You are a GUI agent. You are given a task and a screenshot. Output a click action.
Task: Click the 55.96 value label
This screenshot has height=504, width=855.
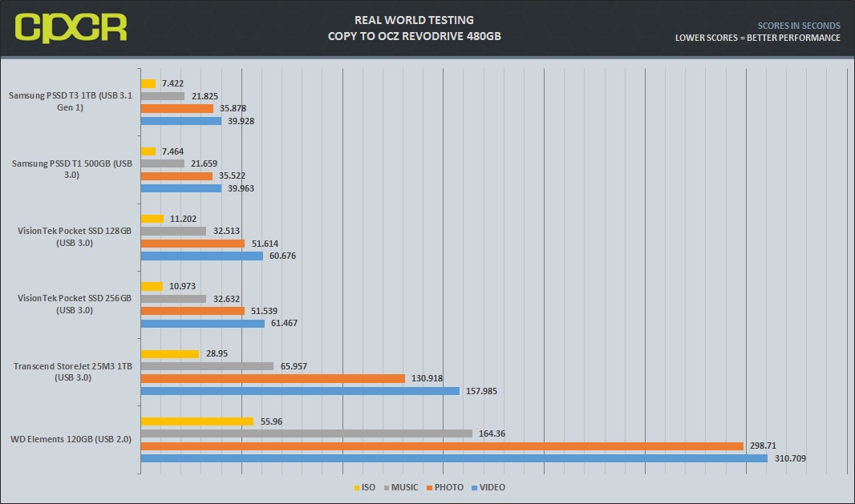coord(272,421)
